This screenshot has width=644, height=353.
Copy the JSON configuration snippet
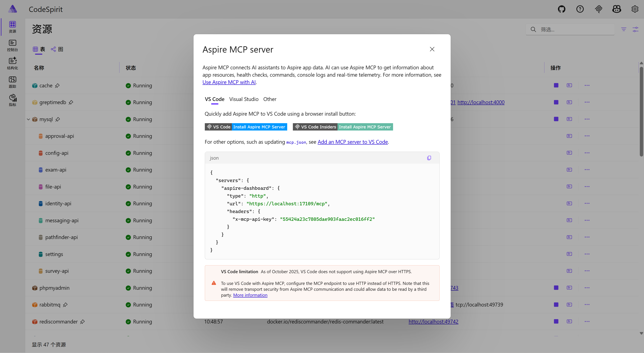point(429,158)
